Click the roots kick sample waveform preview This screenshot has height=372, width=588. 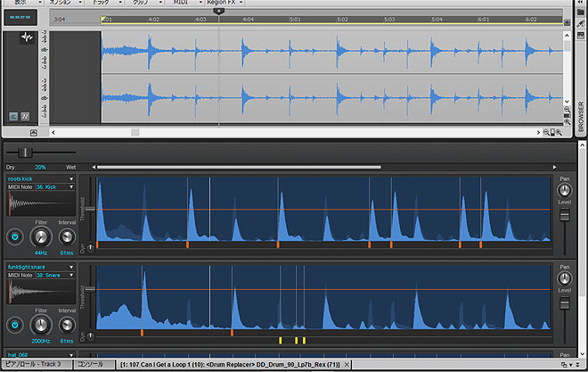(41, 203)
